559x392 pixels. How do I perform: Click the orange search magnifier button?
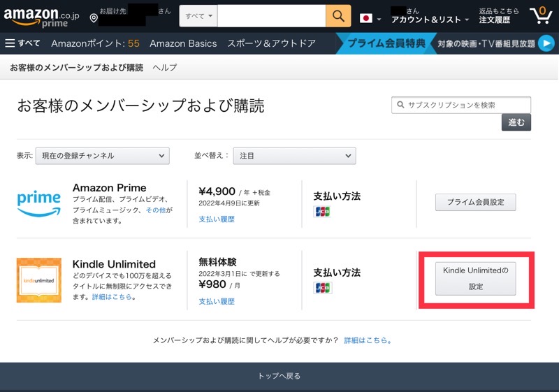click(338, 16)
